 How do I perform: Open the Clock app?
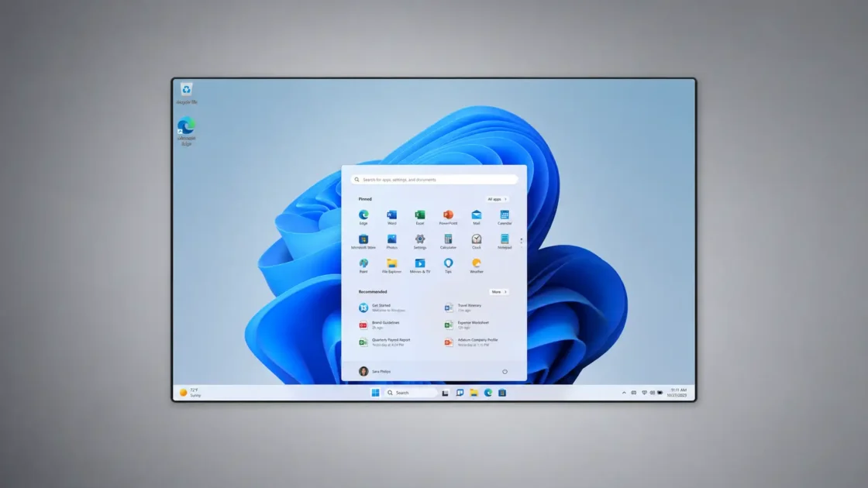tap(476, 241)
